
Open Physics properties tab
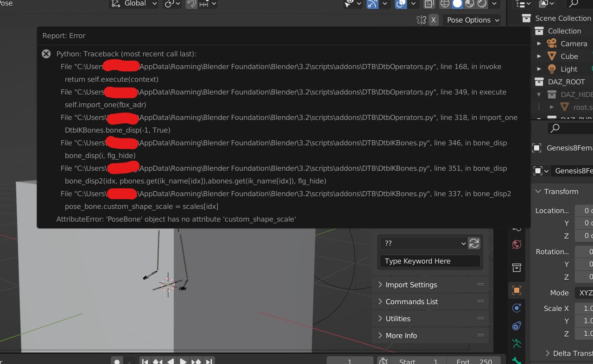[517, 308]
